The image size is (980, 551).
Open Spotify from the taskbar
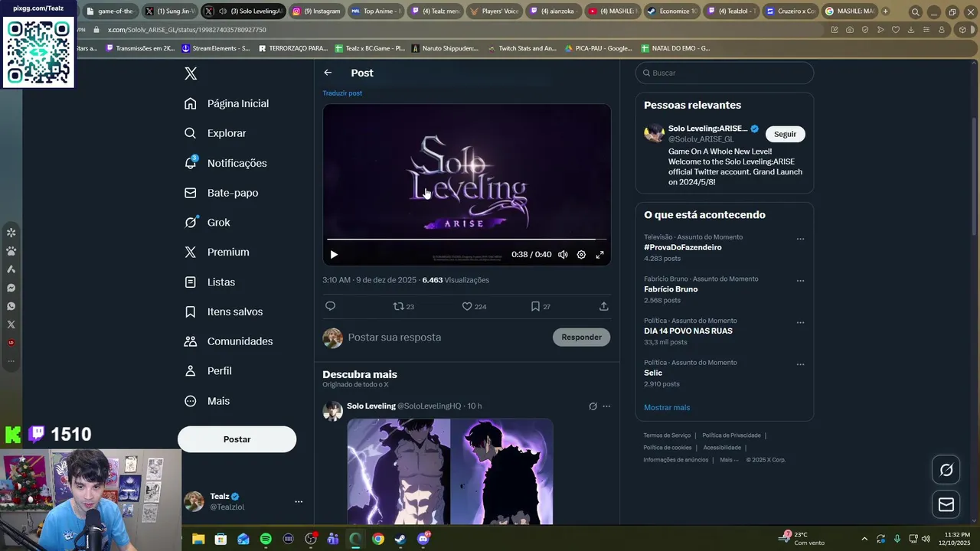coord(266,539)
